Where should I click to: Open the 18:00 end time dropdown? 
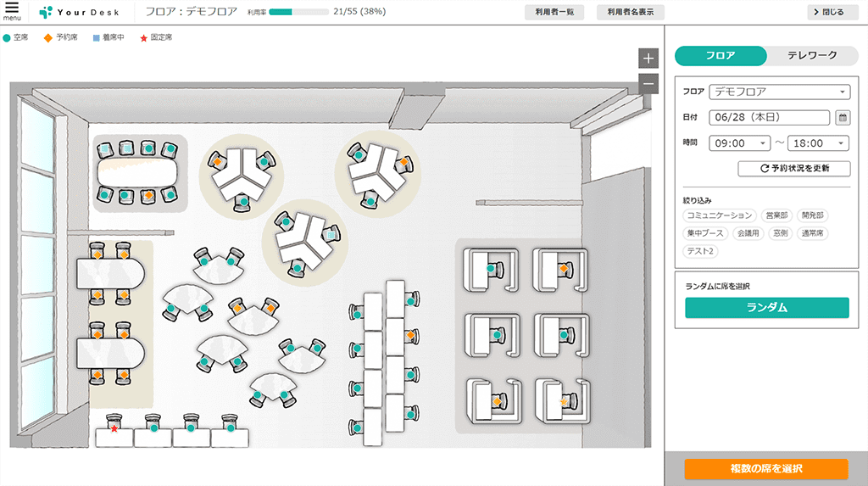(x=818, y=143)
